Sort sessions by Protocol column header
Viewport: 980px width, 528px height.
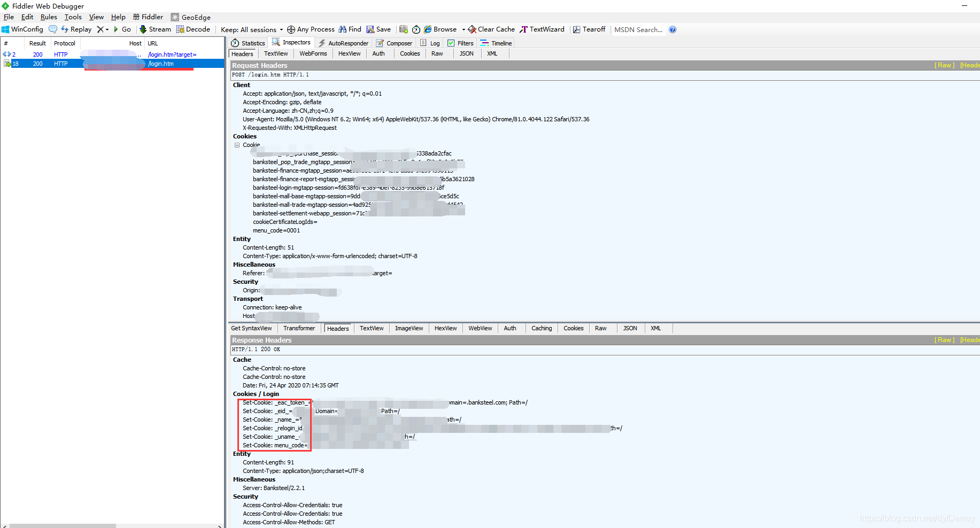coord(65,43)
